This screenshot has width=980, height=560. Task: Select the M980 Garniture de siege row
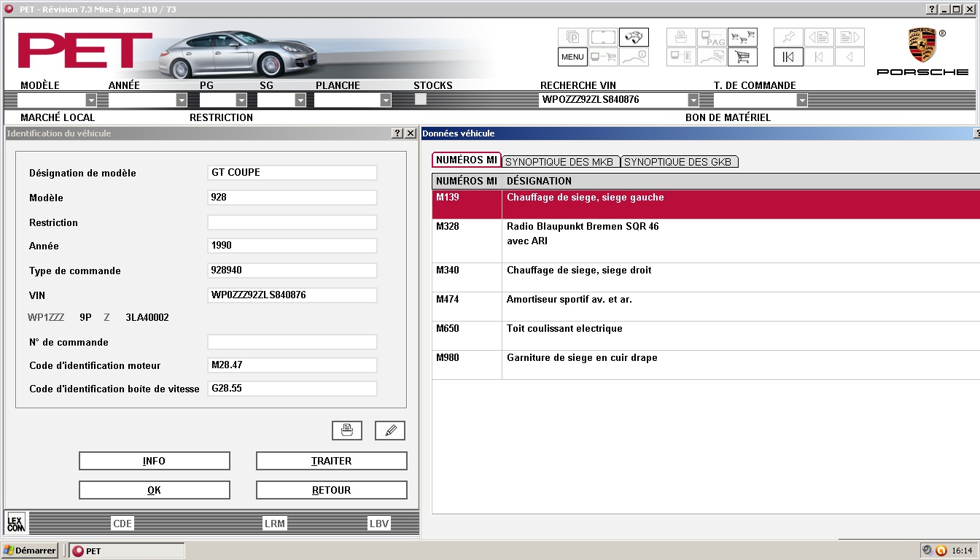(706, 365)
